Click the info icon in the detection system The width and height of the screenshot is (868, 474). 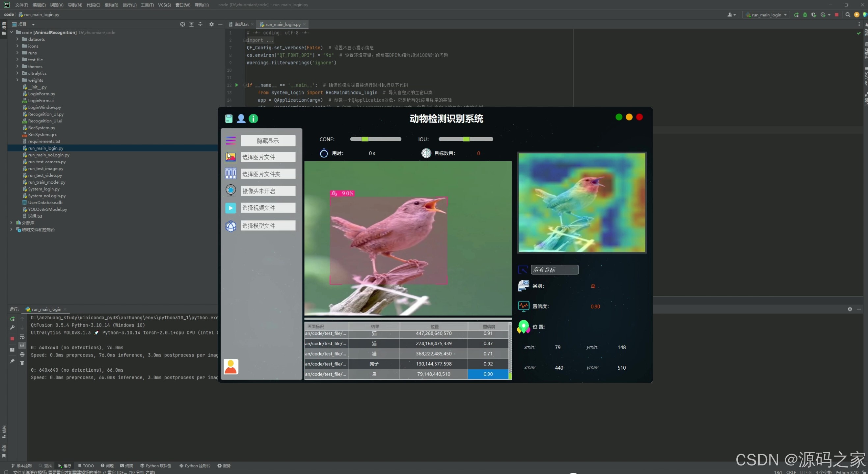[253, 118]
